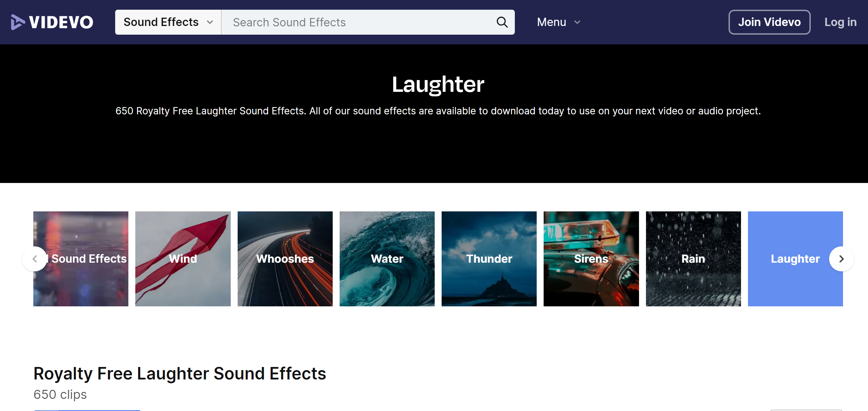
Task: Click the Videvo logo icon
Action: pyautogui.click(x=18, y=22)
